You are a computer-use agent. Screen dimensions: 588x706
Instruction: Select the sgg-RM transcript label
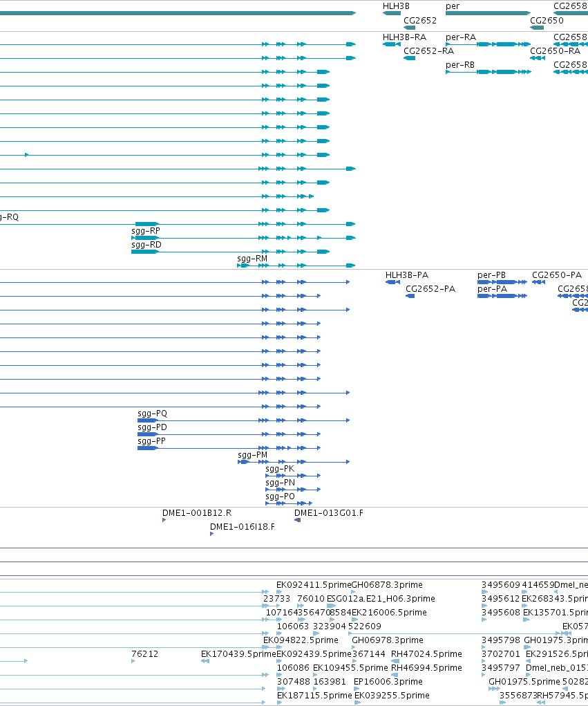[x=252, y=259]
